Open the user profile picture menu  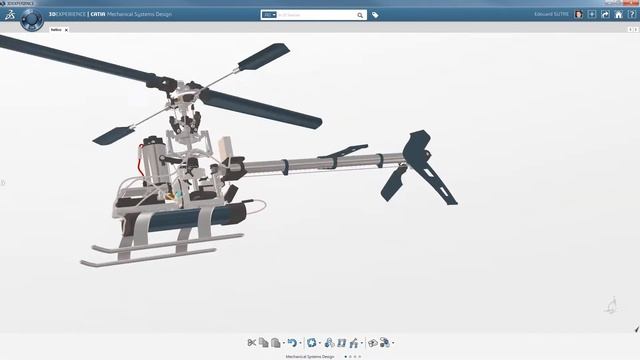coord(578,14)
